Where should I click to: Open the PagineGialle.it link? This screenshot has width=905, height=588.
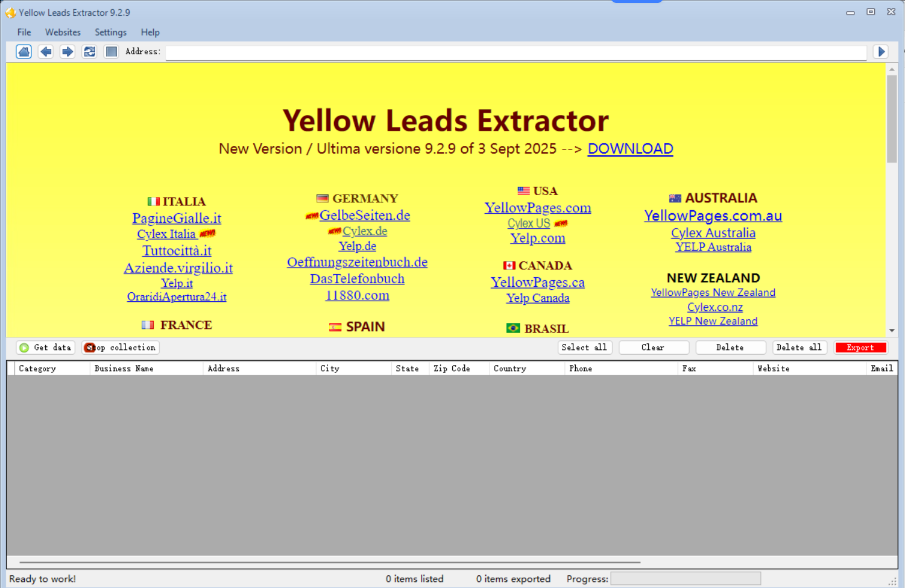pos(177,218)
